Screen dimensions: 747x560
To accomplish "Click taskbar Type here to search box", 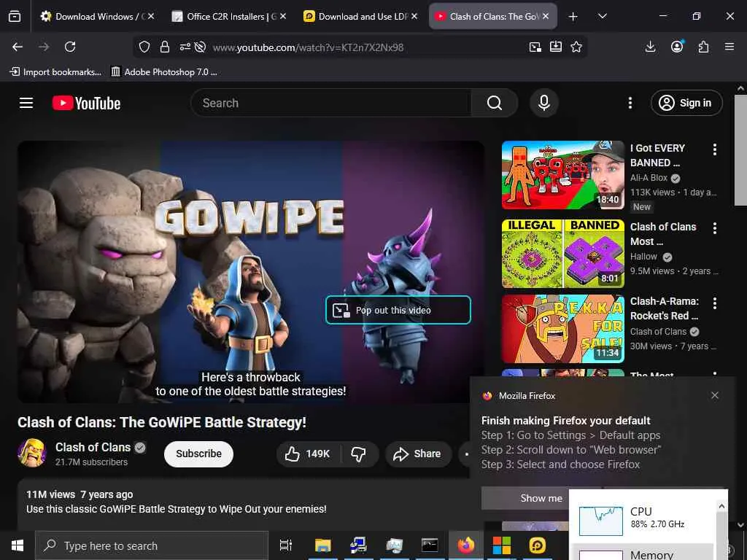I will coord(152,545).
